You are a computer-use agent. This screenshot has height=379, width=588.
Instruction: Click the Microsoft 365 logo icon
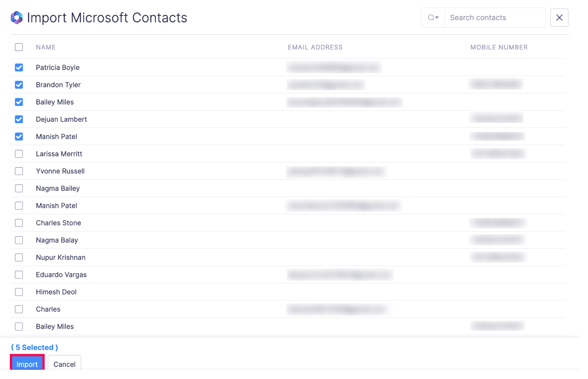17,18
